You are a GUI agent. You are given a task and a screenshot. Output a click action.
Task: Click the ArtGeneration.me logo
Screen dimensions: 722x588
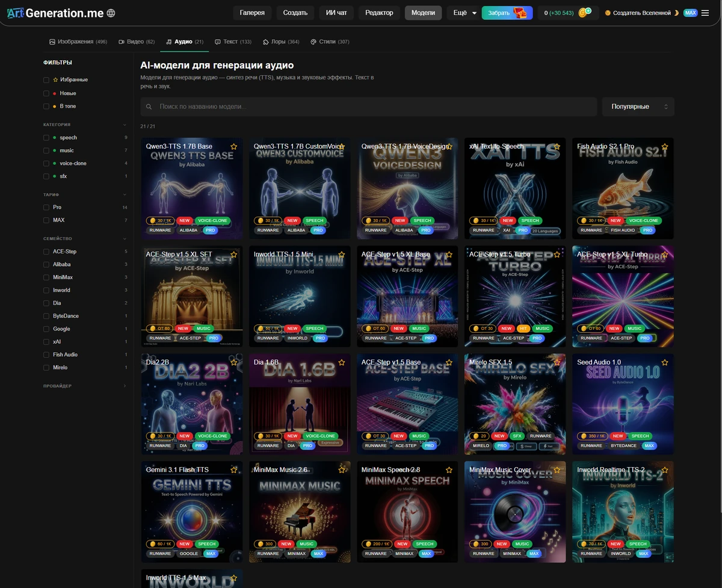[54, 13]
